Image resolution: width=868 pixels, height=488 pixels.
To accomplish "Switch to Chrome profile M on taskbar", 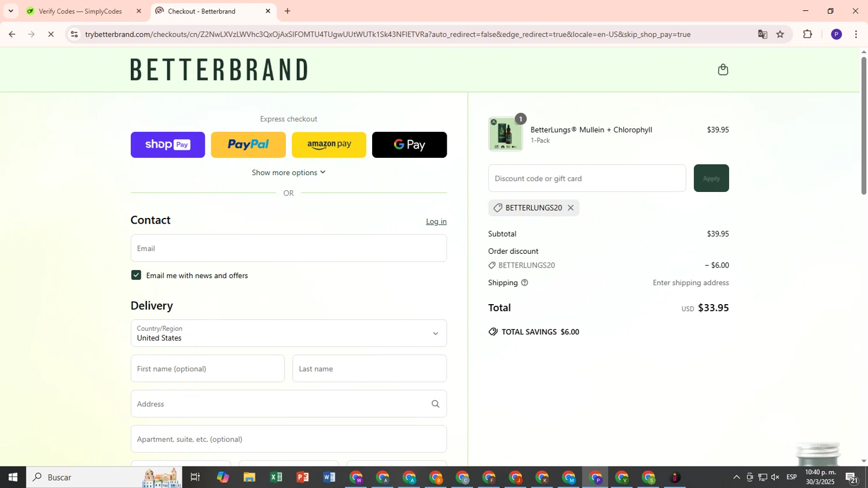I will 569,478.
